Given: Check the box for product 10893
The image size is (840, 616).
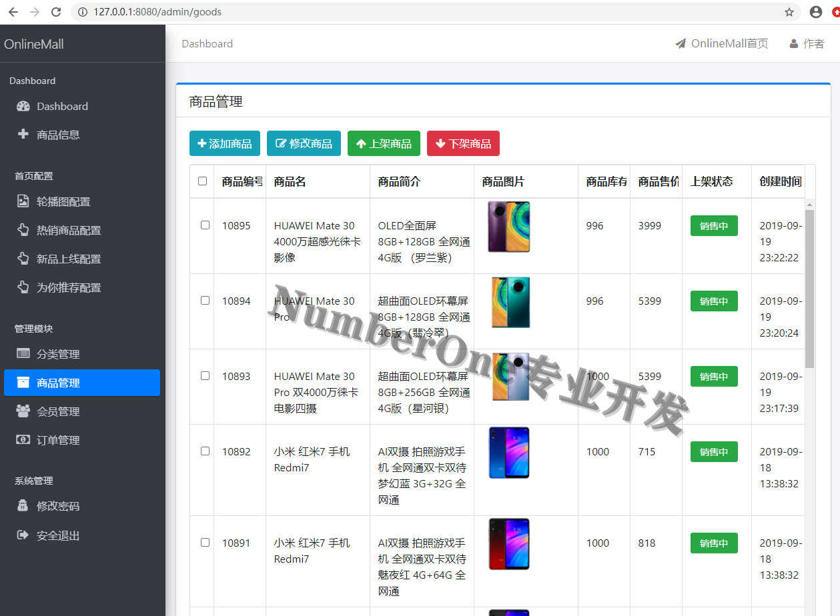Looking at the screenshot, I should coord(205,376).
